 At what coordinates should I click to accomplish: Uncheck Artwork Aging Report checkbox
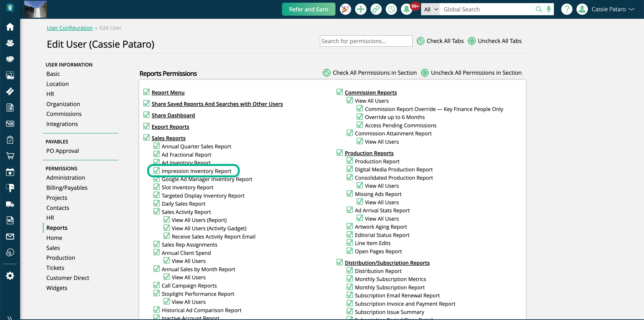coord(350,226)
